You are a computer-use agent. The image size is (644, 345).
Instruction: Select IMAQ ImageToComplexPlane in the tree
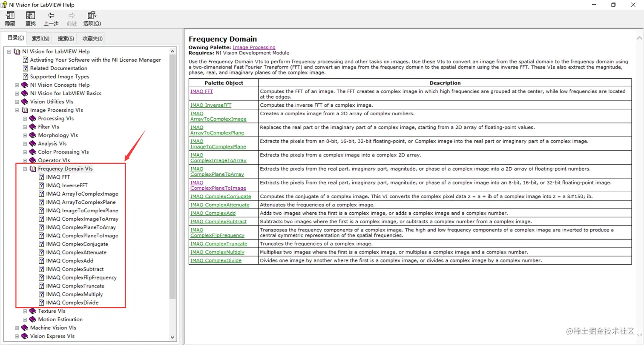[x=82, y=211]
